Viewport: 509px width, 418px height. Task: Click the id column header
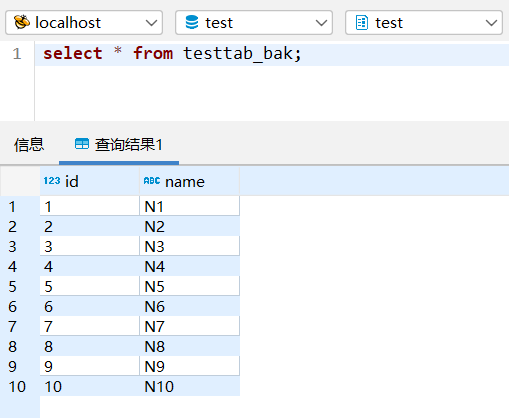tap(90, 181)
